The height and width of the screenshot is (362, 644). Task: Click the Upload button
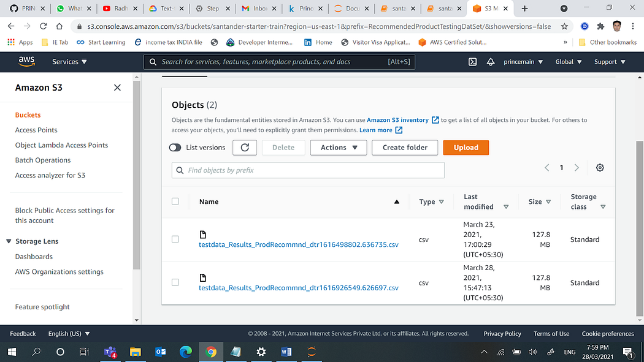point(466,148)
